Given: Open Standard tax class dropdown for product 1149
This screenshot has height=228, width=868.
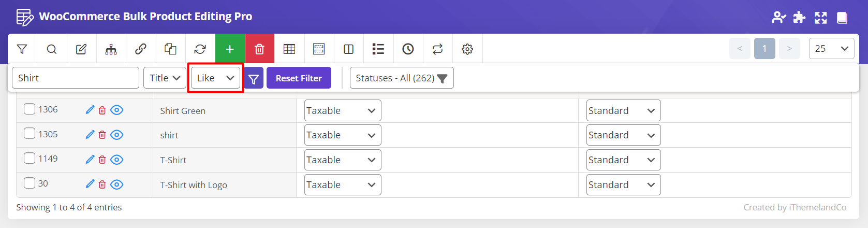Looking at the screenshot, I should (x=623, y=160).
